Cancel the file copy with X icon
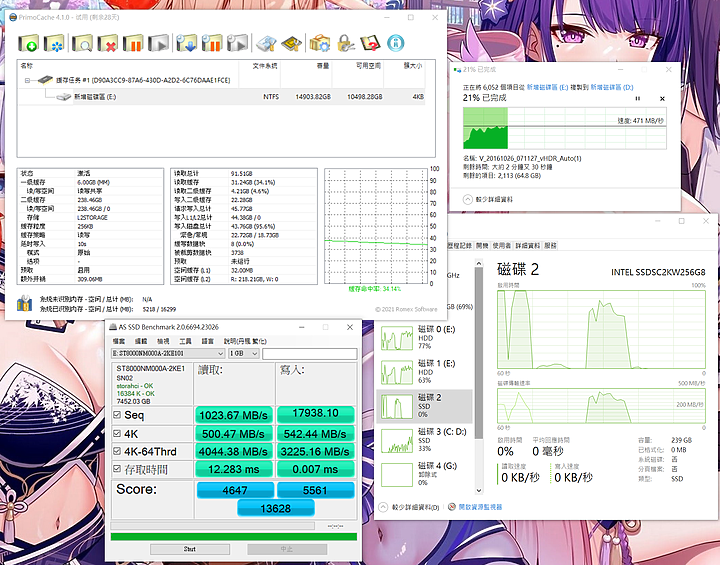Viewport: 720px width, 565px height. (x=662, y=99)
